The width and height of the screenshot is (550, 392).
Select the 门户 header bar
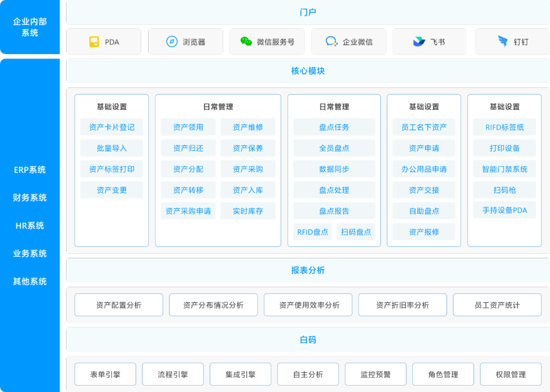pyautogui.click(x=308, y=12)
